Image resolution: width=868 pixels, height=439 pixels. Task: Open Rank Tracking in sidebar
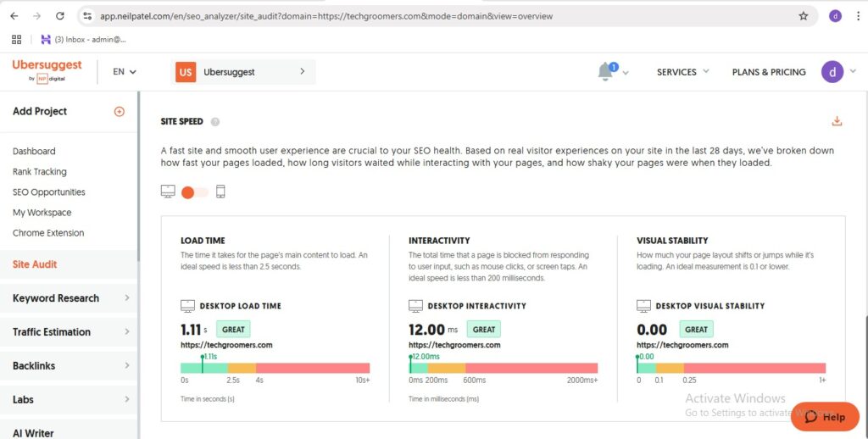click(39, 171)
